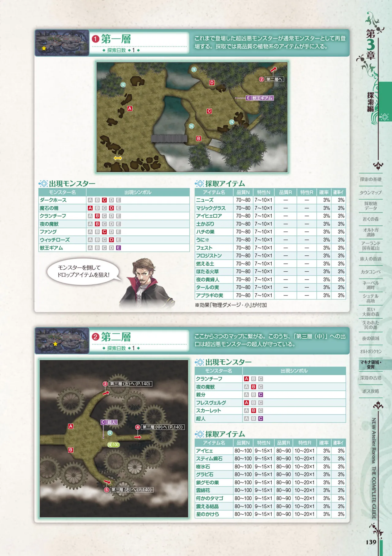Open the 第一層 header thumbnail map

62,43
